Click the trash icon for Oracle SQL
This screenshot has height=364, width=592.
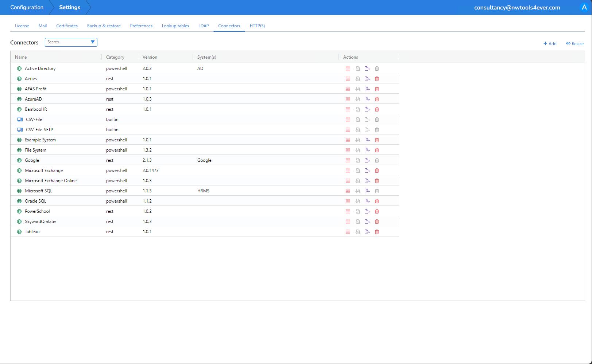point(377,201)
